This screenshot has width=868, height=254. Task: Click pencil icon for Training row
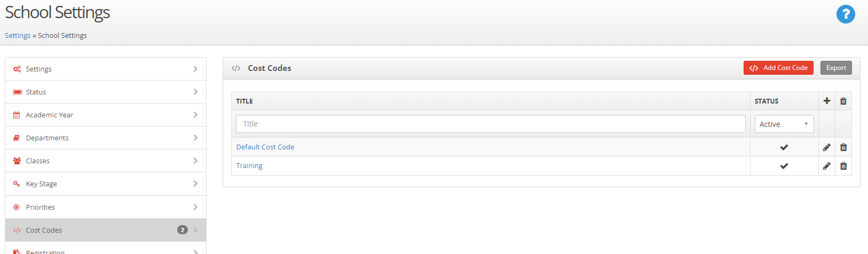pos(827,166)
